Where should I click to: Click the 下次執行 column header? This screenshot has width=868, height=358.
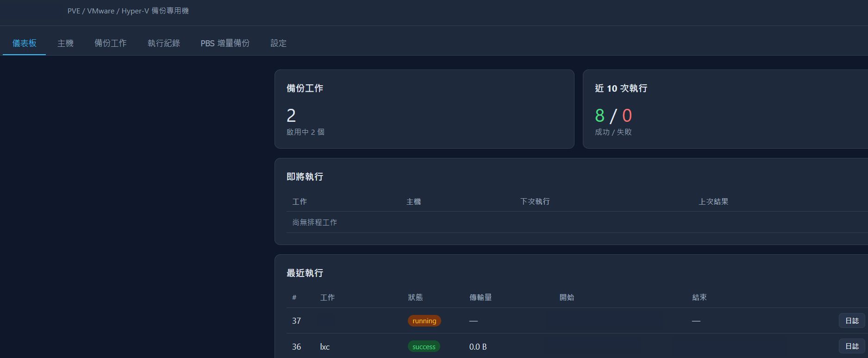coord(535,201)
